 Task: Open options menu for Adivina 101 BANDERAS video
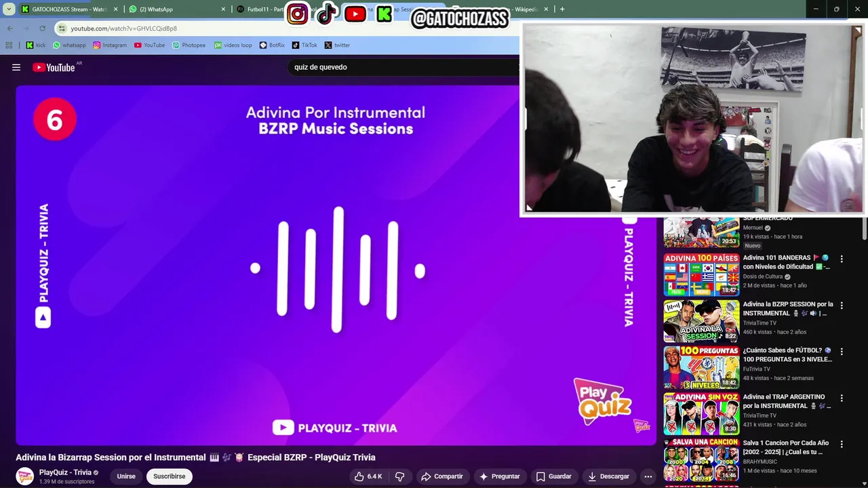(842, 259)
